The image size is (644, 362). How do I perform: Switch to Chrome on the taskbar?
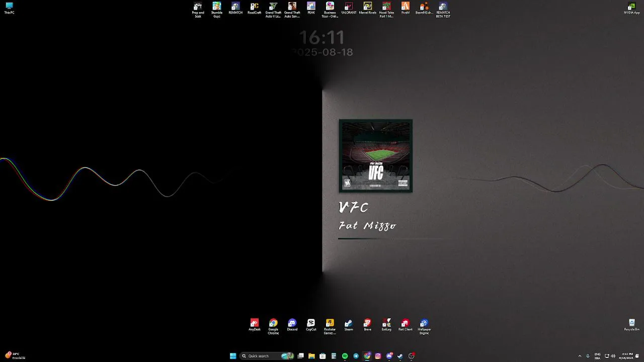[x=367, y=356]
